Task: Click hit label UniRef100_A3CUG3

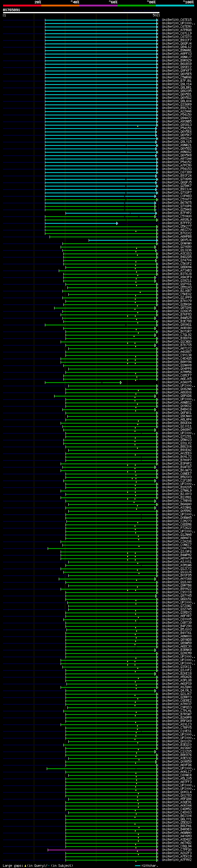Action: tap(177, 254)
